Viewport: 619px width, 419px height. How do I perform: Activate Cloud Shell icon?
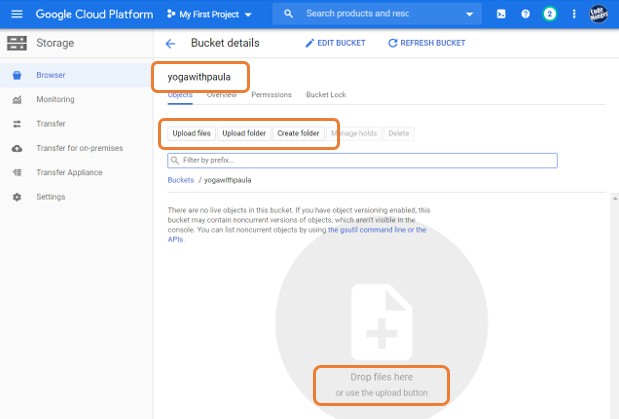tap(501, 14)
